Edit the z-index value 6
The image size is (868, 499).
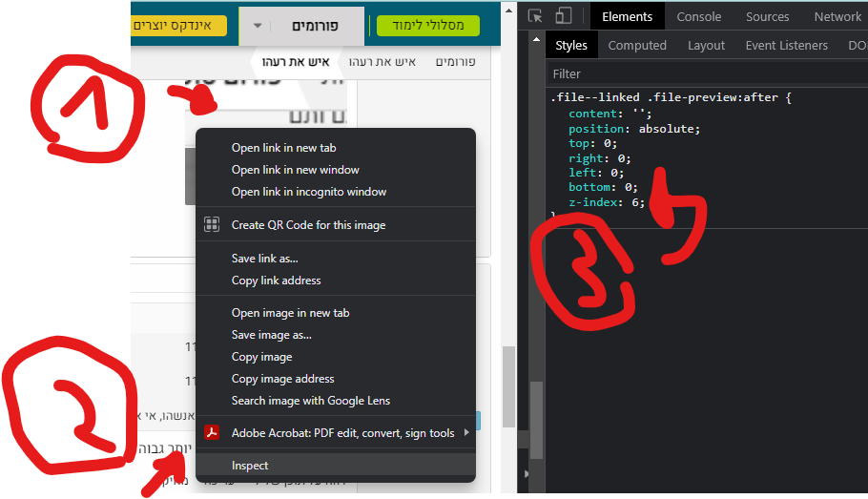(x=634, y=202)
